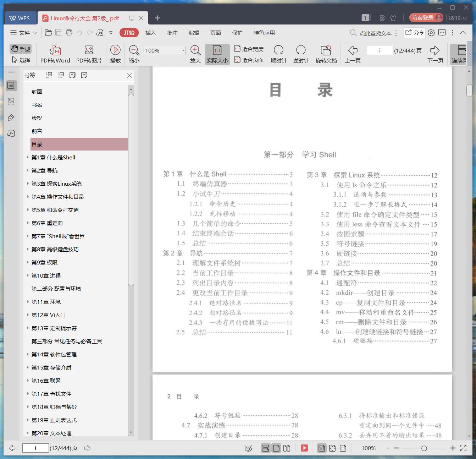The height and width of the screenshot is (459, 476).
Task: Rotate page counterclockwise (逆时针)
Action: point(301,54)
